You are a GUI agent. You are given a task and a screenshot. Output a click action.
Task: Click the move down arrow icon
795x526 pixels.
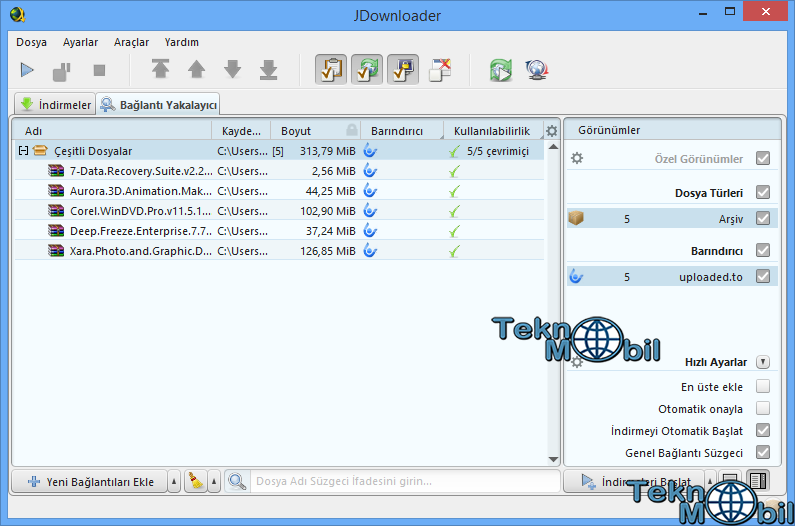click(x=232, y=70)
